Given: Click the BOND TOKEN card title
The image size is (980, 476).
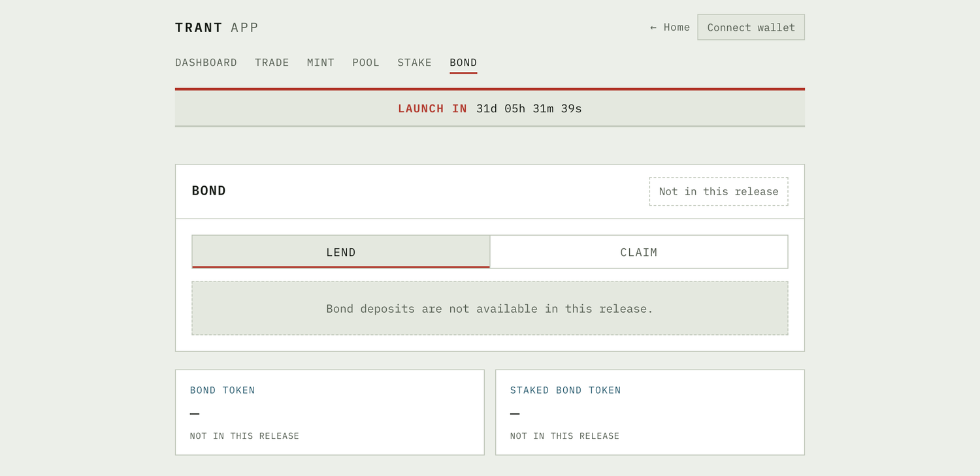Looking at the screenshot, I should coord(223,390).
